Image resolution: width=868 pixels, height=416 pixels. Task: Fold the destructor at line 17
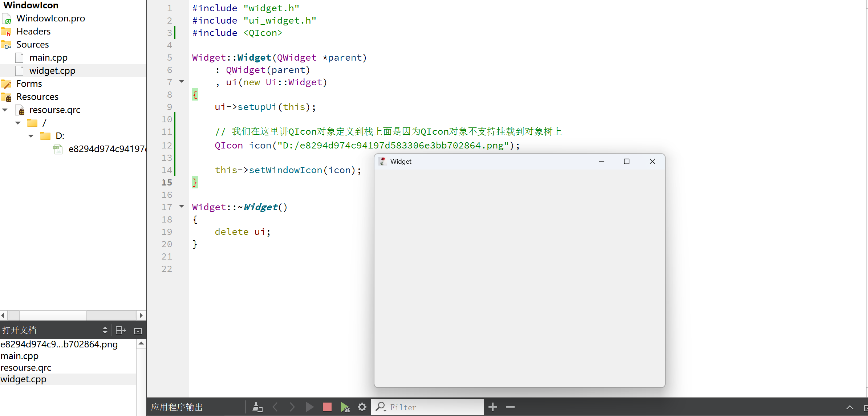tap(182, 206)
